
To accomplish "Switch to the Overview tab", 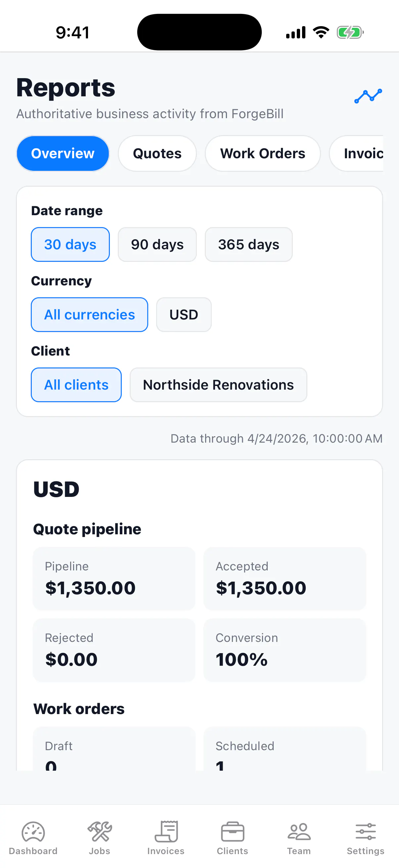I will (x=63, y=153).
